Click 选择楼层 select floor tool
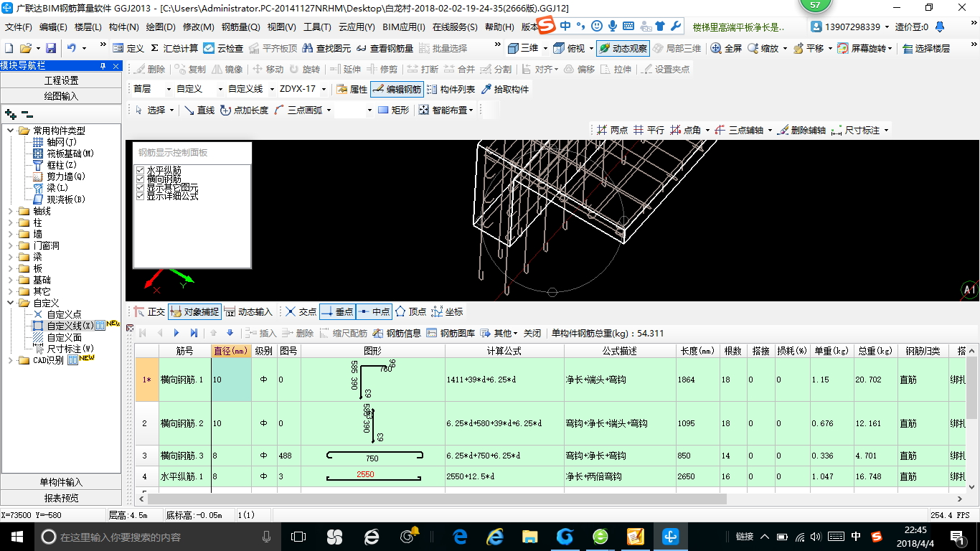 tap(926, 48)
